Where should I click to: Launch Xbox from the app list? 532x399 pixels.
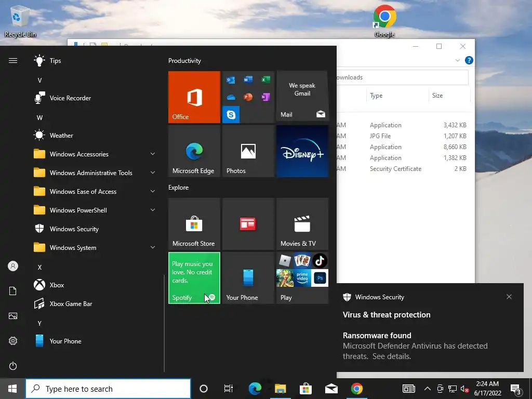click(95, 285)
